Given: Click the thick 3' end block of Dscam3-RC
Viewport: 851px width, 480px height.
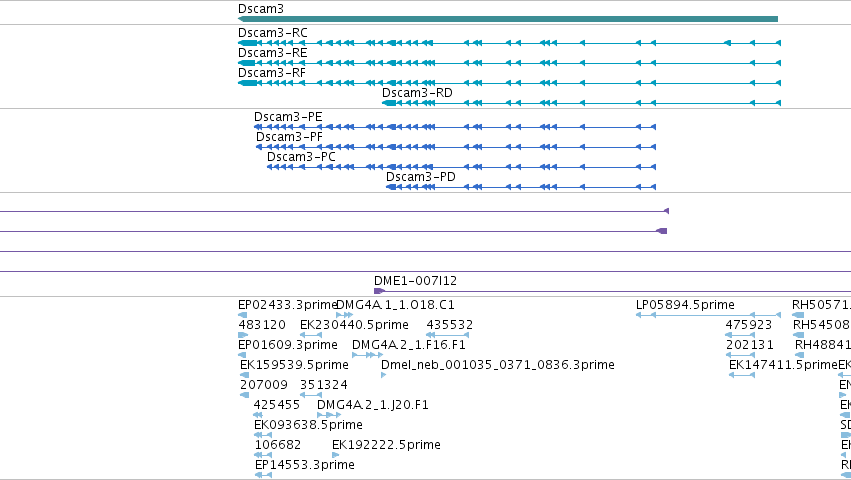Looking at the screenshot, I should click(x=247, y=43).
